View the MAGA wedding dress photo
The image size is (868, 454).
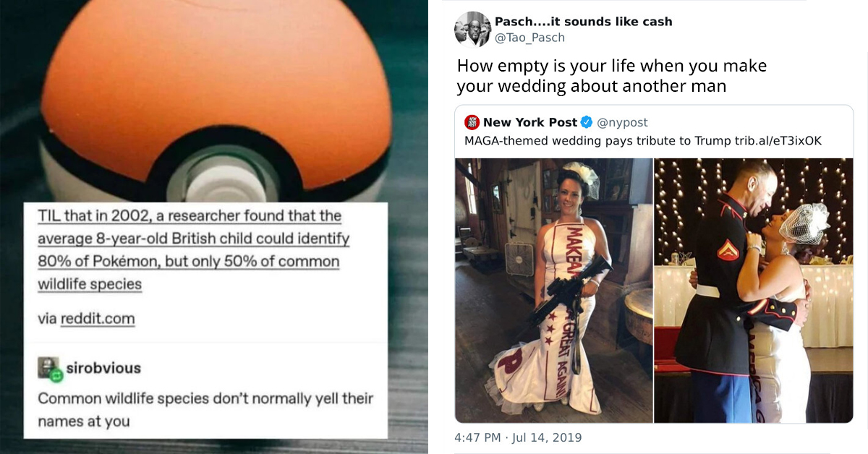pyautogui.click(x=553, y=289)
